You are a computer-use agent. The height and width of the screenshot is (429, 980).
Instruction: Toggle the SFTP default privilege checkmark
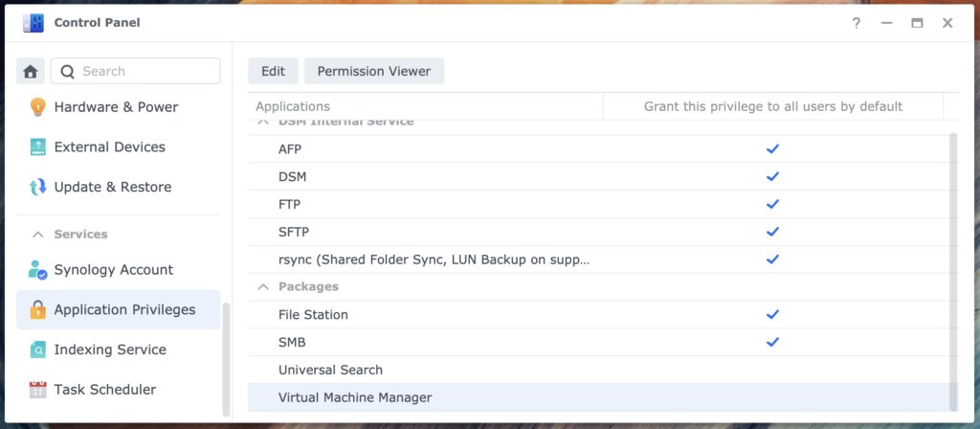click(772, 232)
